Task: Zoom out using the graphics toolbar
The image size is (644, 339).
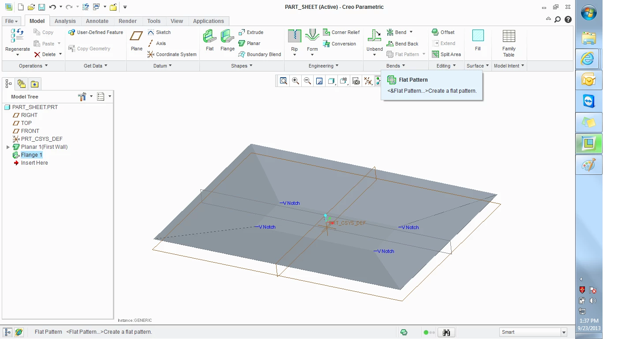Action: pyautogui.click(x=307, y=81)
